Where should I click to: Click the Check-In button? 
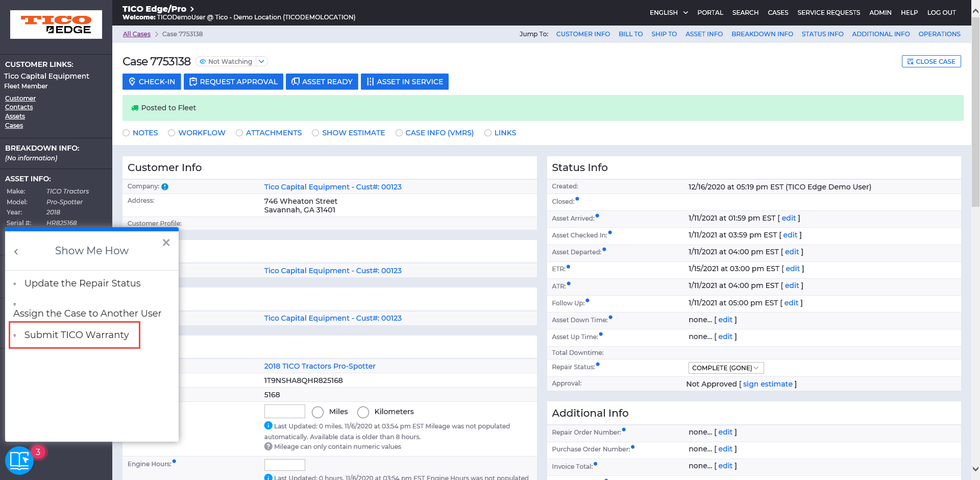(152, 82)
